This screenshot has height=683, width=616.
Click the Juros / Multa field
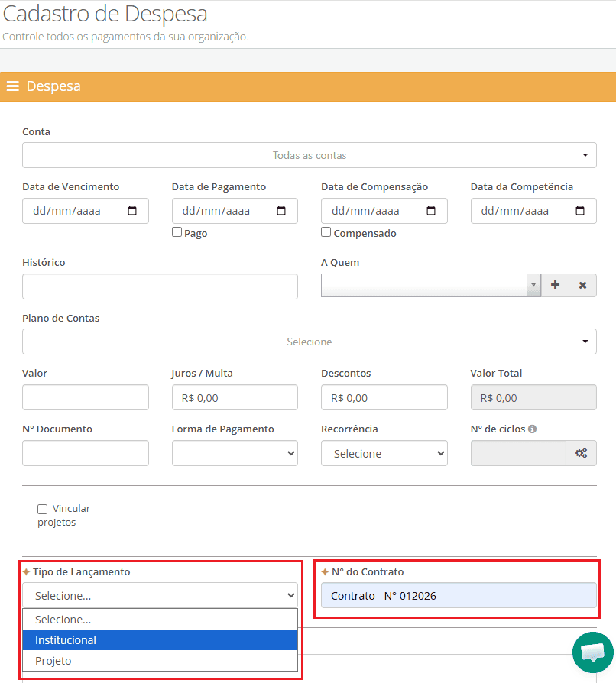click(235, 397)
